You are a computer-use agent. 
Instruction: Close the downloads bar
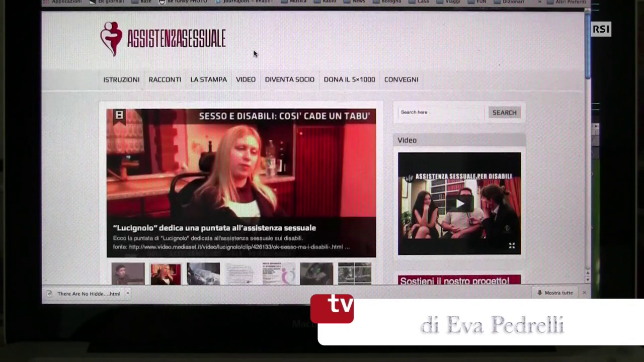click(x=584, y=293)
